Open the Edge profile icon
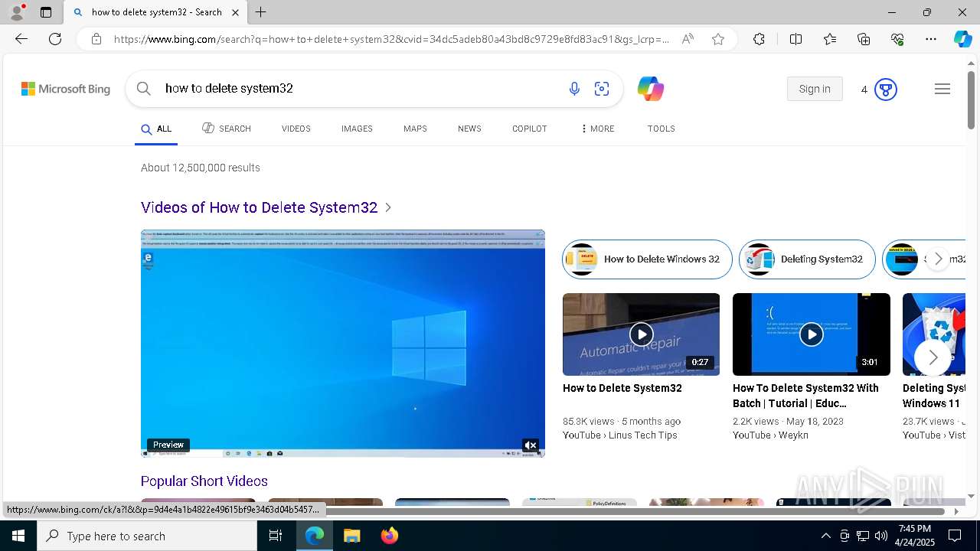The image size is (980, 551). (x=17, y=12)
